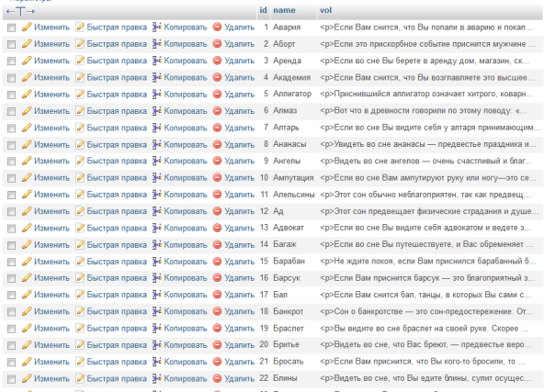
Task: Check the checkbox for row Адвокат
Action: click(11, 228)
